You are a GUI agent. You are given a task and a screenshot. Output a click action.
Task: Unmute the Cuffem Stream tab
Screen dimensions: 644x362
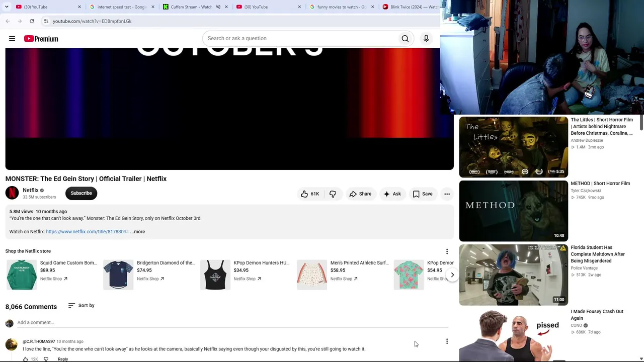(x=218, y=7)
